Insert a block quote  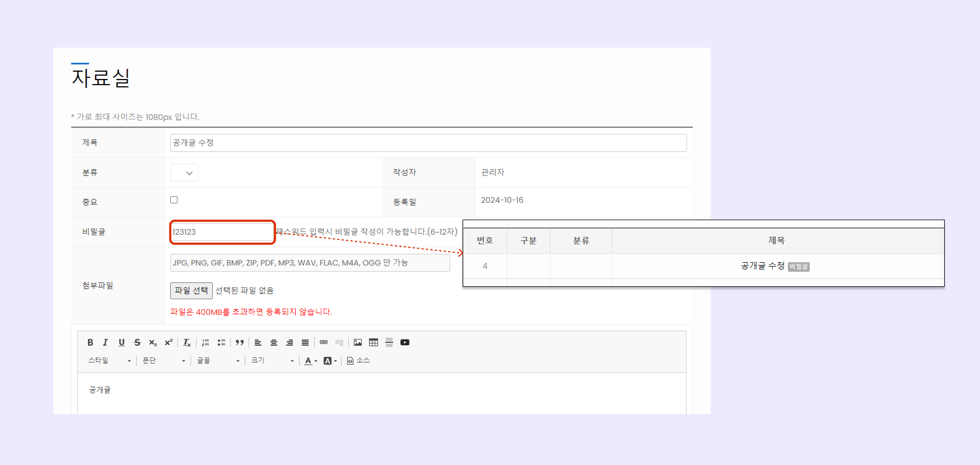coord(239,343)
